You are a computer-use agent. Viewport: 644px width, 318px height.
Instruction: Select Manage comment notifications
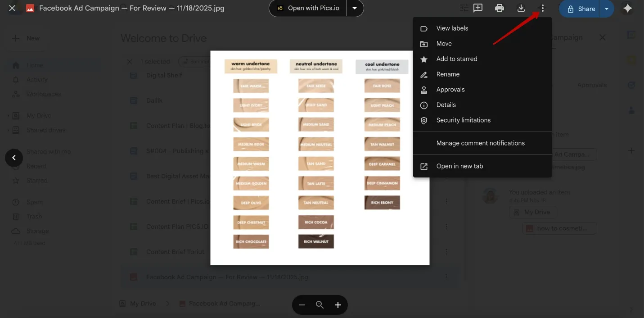[x=482, y=143]
